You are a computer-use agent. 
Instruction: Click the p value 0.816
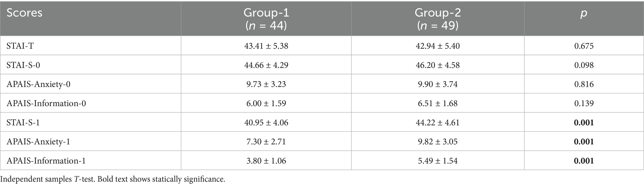click(584, 84)
